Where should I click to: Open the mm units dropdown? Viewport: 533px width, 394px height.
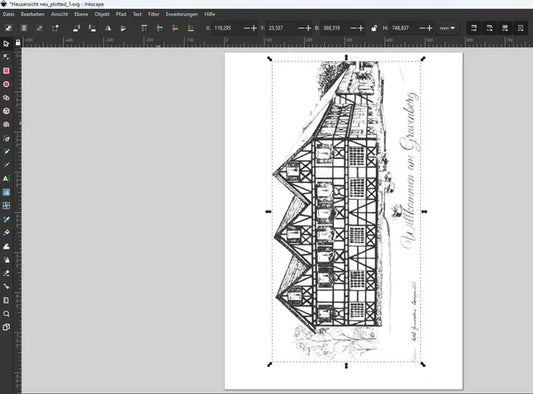(x=446, y=28)
